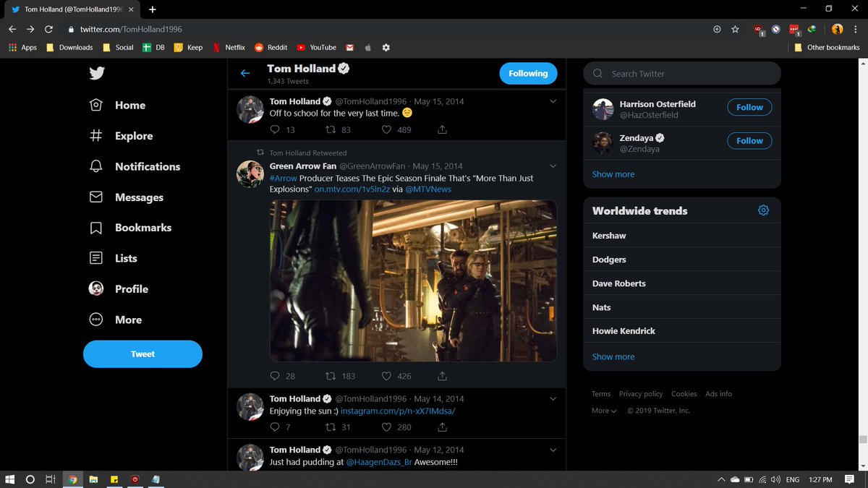
Task: Open the Other bookmarks folder
Action: tap(827, 47)
